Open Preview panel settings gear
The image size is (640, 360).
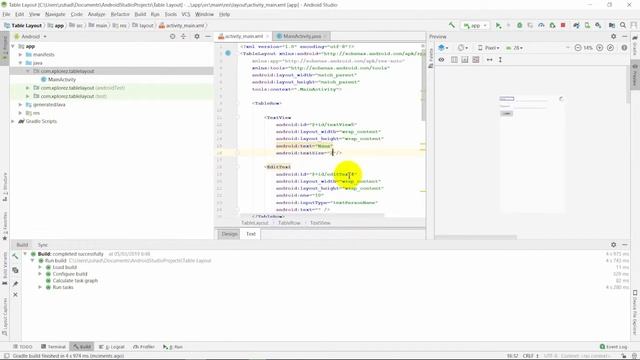coord(613,36)
